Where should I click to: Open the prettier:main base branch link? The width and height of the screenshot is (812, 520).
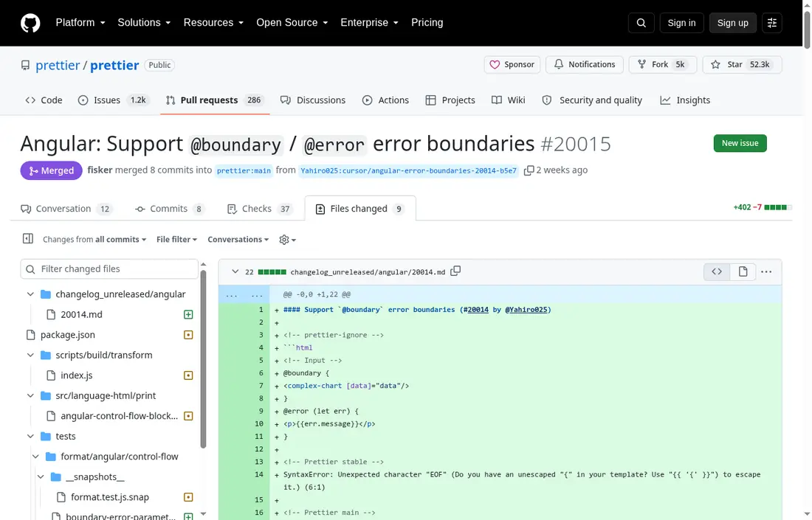pyautogui.click(x=244, y=170)
